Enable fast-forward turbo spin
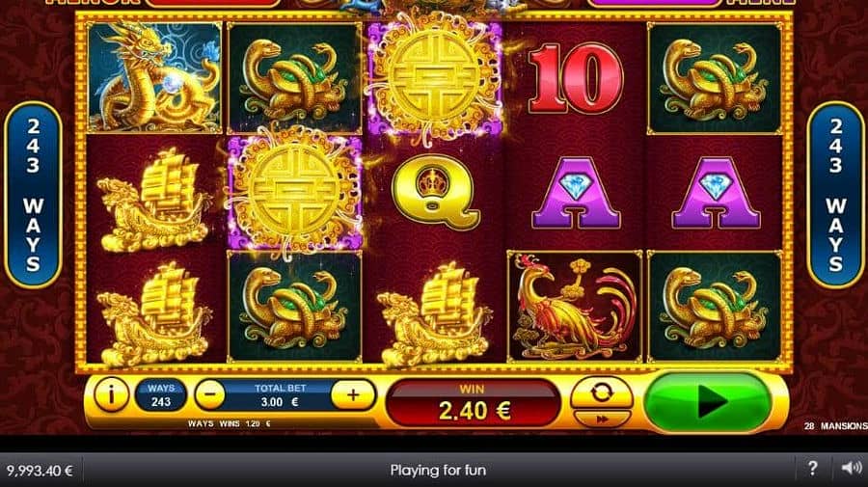 point(602,419)
